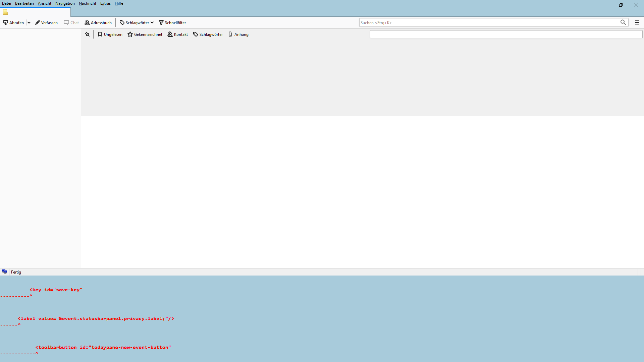
Task: Click the Abrufen (get messages) button
Action: [13, 23]
